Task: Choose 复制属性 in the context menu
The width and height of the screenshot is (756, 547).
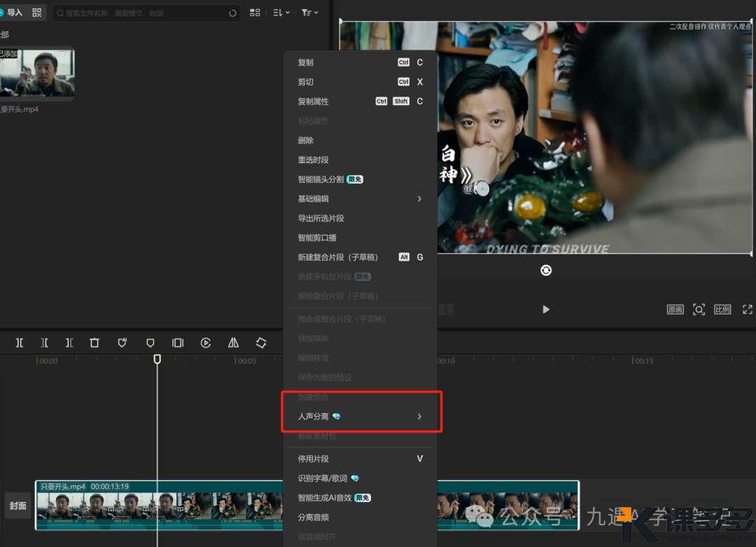Action: click(360, 102)
